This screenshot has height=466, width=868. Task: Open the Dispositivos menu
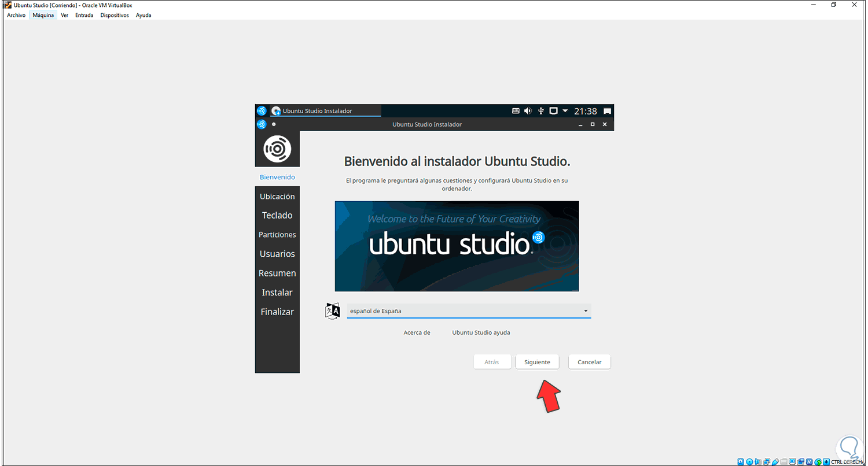pyautogui.click(x=115, y=15)
